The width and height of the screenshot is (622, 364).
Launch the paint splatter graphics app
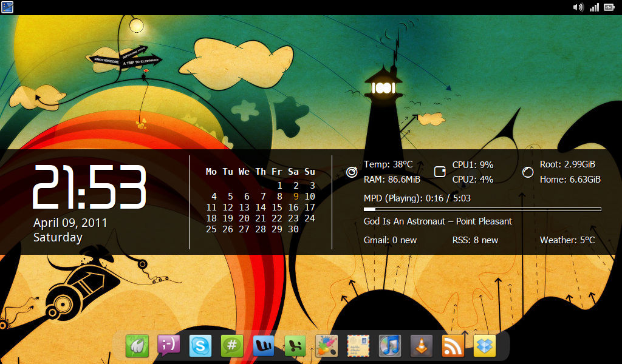[326, 345]
